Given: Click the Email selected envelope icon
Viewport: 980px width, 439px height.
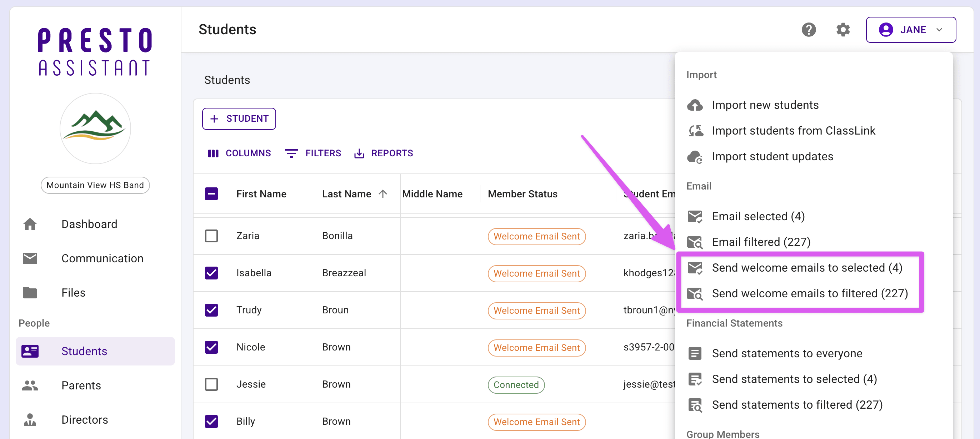Looking at the screenshot, I should click(x=695, y=216).
